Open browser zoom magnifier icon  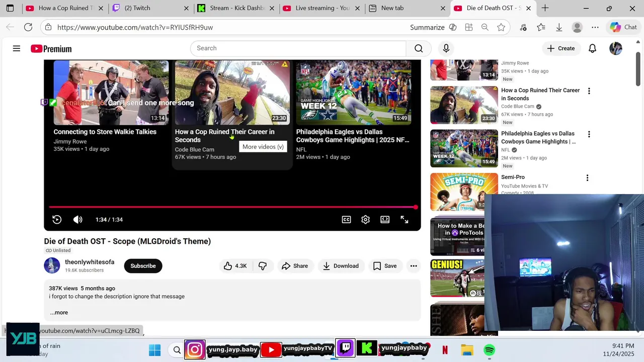(x=485, y=27)
